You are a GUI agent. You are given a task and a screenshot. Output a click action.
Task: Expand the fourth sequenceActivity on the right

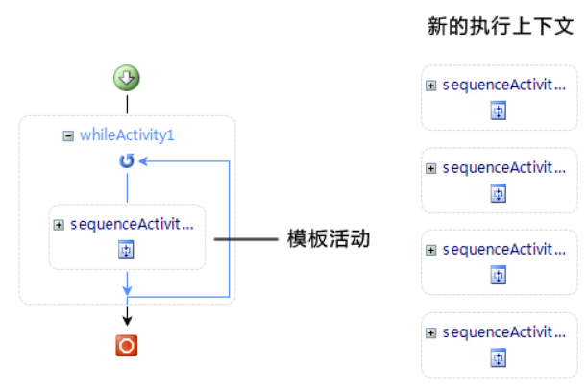tap(431, 332)
